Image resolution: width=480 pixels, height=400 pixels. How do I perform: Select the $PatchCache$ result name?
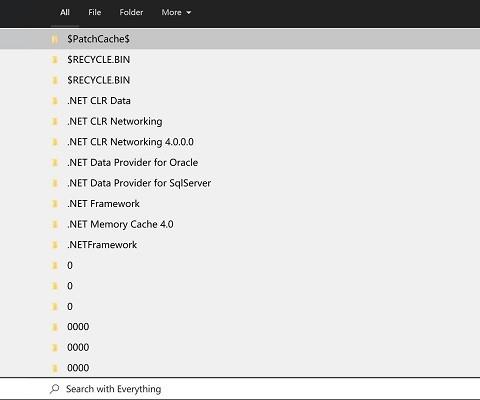tap(98, 39)
